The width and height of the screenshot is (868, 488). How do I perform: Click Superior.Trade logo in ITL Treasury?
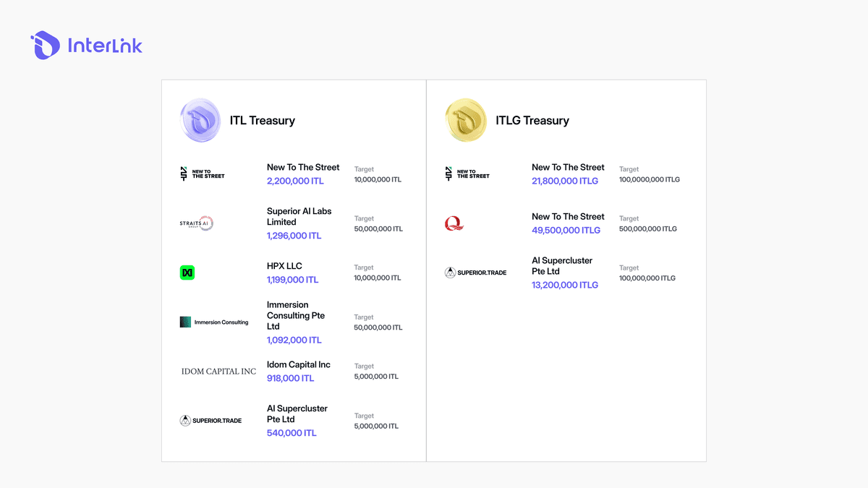point(211,421)
